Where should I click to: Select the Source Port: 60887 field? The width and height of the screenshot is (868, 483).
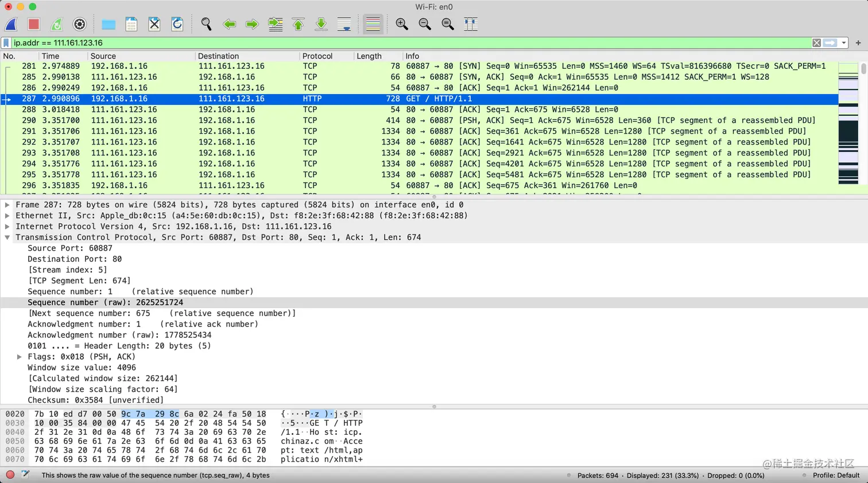coord(70,248)
